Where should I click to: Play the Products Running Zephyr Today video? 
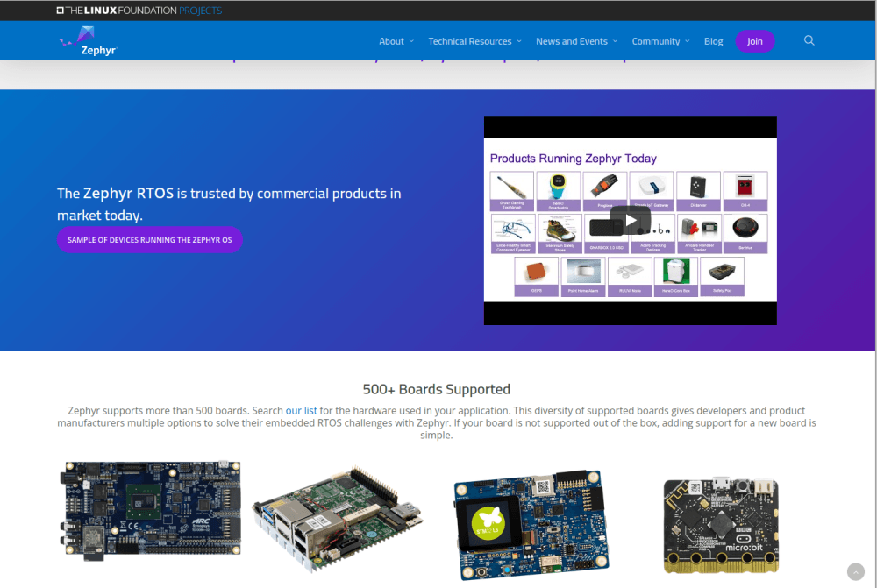point(629,220)
